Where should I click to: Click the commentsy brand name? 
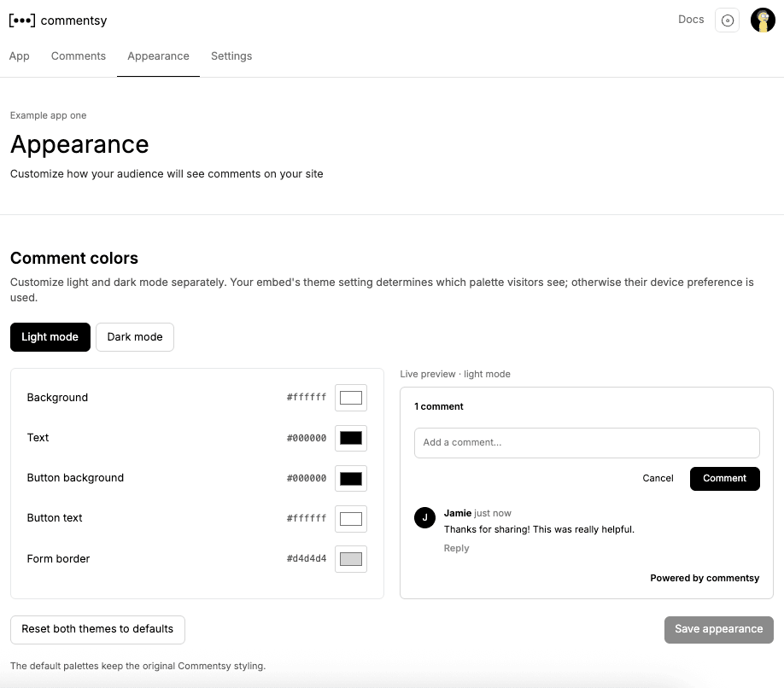pos(73,20)
